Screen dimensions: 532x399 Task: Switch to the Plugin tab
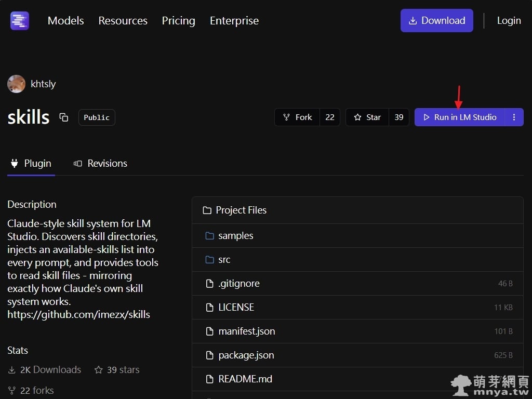31,164
